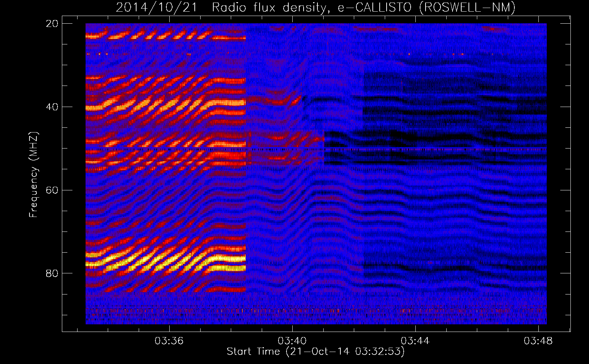This screenshot has width=589, height=364.
Task: Click the 03:40 time tick label
Action: pyautogui.click(x=292, y=341)
